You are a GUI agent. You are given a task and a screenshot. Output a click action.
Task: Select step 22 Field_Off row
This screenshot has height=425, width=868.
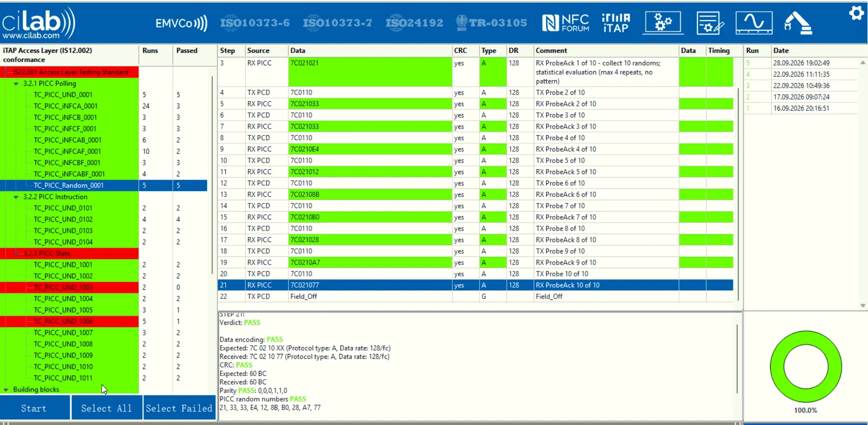pos(475,296)
